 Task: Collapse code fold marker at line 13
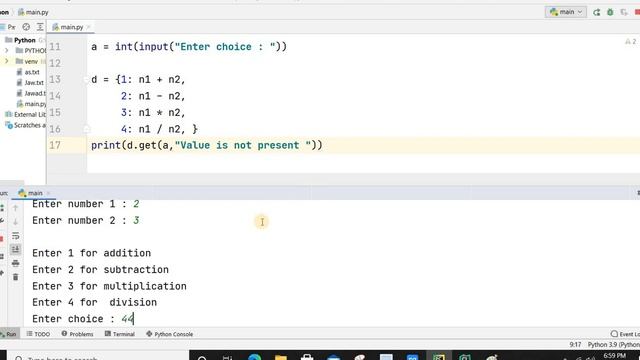click(x=86, y=80)
